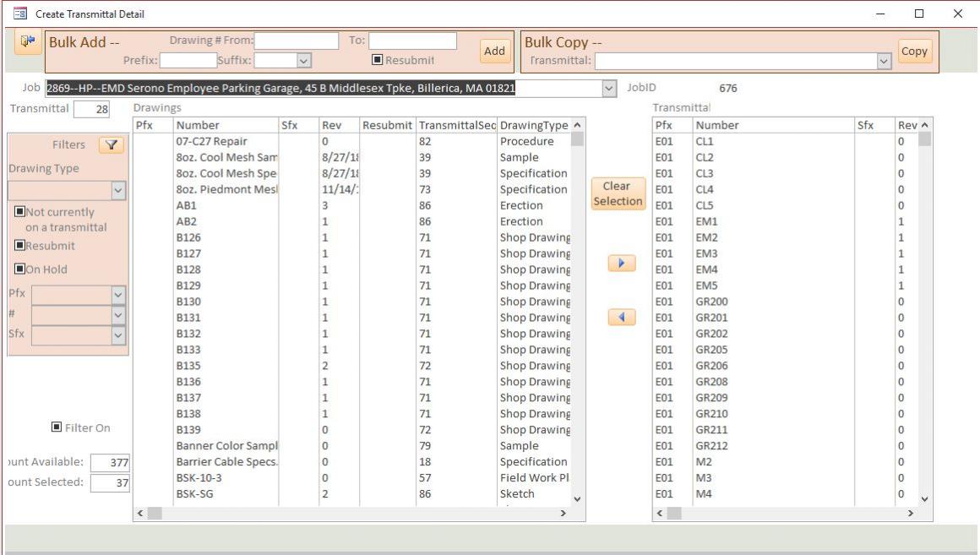The image size is (980, 555).
Task: Click the Transmittal number field showing 28
Action: [x=91, y=109]
